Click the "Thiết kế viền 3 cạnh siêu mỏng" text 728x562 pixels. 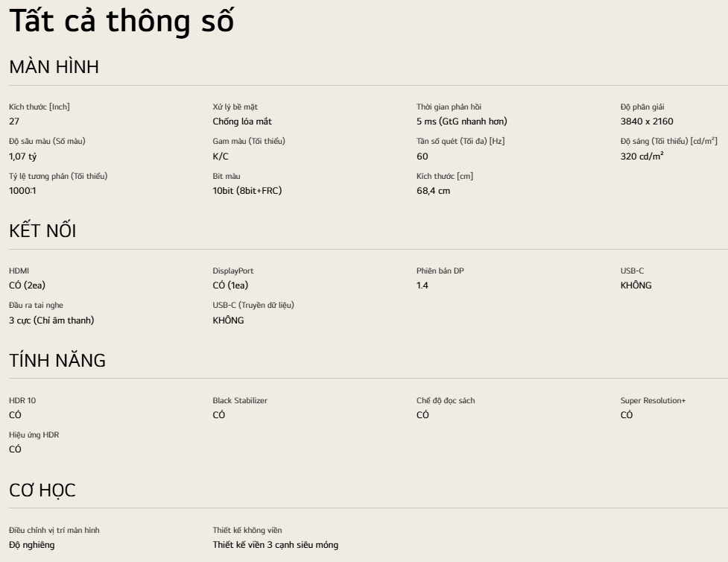[x=275, y=545]
